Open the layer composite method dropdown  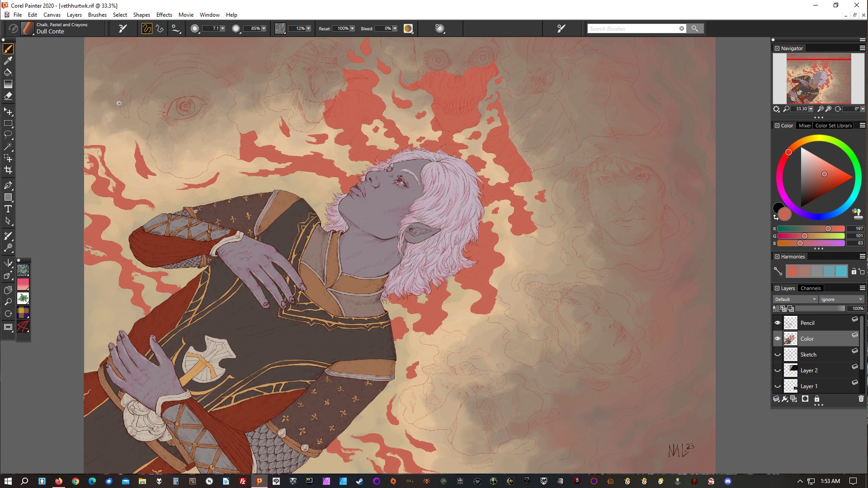[x=795, y=300]
